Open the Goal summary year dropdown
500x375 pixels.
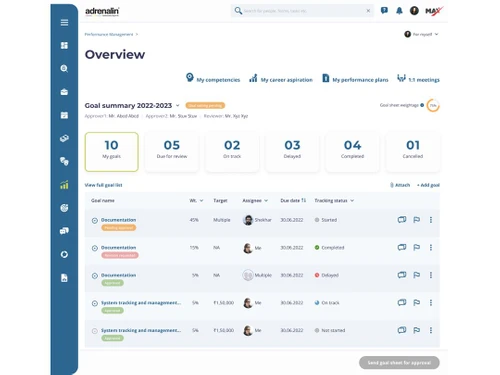pos(178,106)
